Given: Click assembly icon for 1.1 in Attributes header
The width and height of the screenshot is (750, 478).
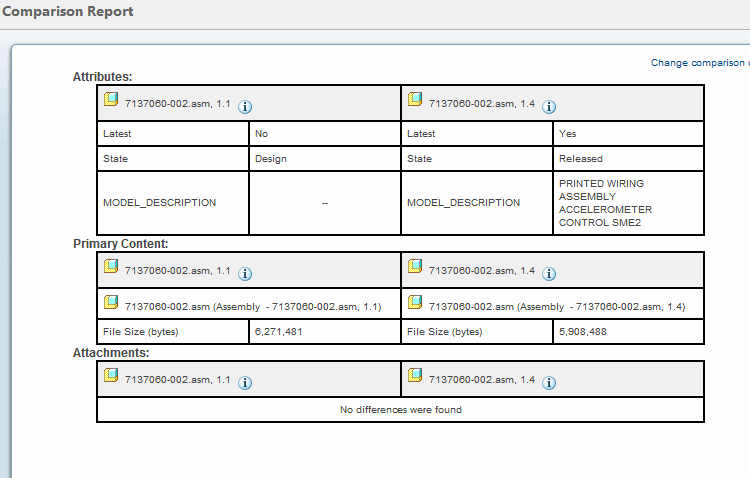Looking at the screenshot, I should pyautogui.click(x=111, y=99).
